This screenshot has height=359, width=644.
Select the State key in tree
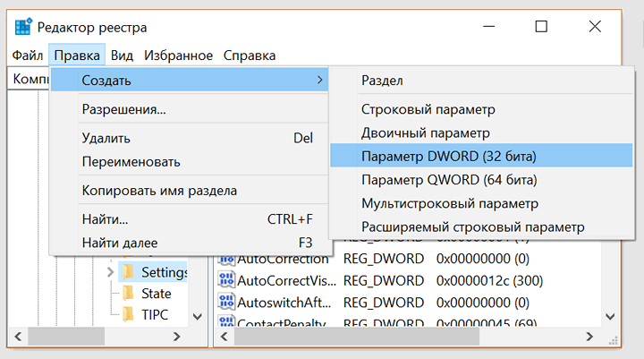[156, 294]
